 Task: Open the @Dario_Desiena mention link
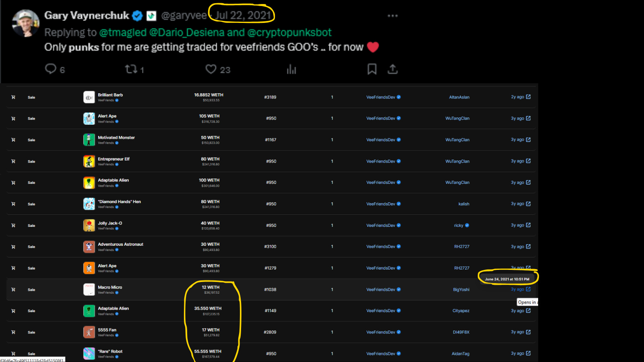click(x=187, y=32)
